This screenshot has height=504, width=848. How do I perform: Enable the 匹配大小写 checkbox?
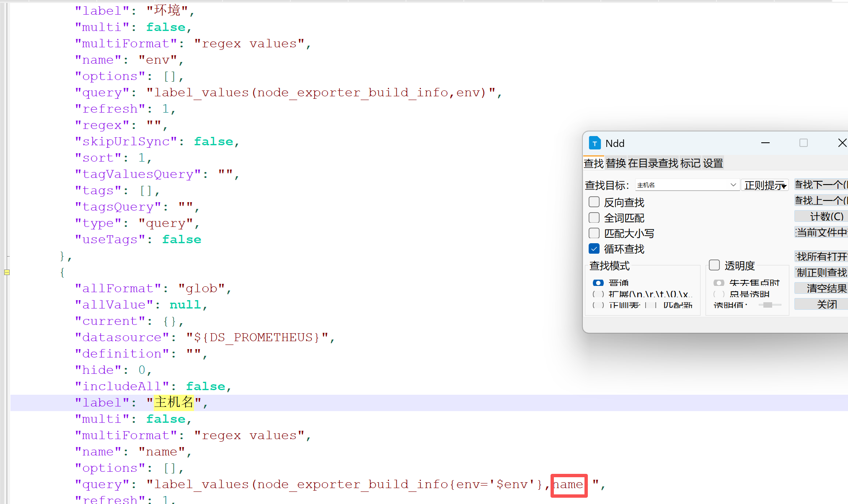point(594,233)
